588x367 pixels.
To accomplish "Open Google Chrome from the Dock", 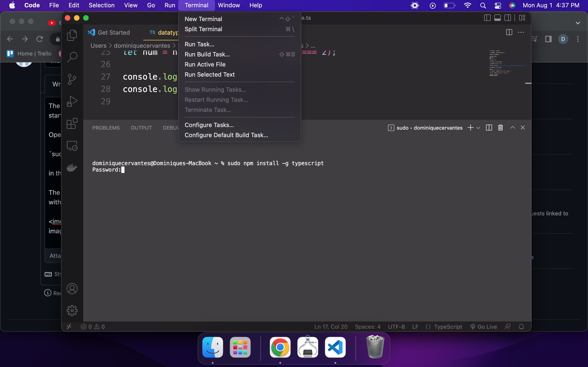I will click(280, 347).
